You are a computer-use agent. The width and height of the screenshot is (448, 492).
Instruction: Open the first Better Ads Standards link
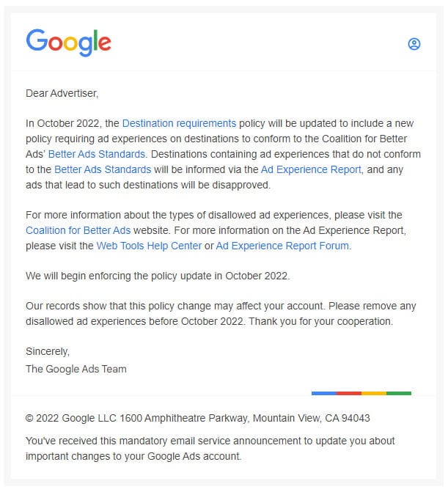click(x=97, y=154)
